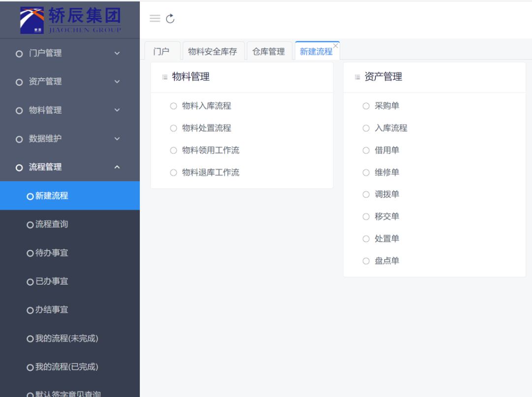The image size is (532, 397).
Task: Choose the 盘点单 radio option
Action: (366, 261)
